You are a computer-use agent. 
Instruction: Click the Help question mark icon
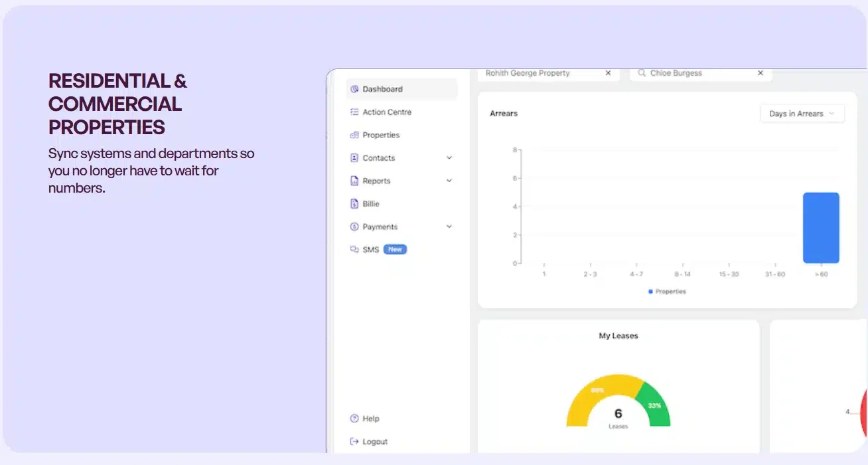click(x=354, y=418)
